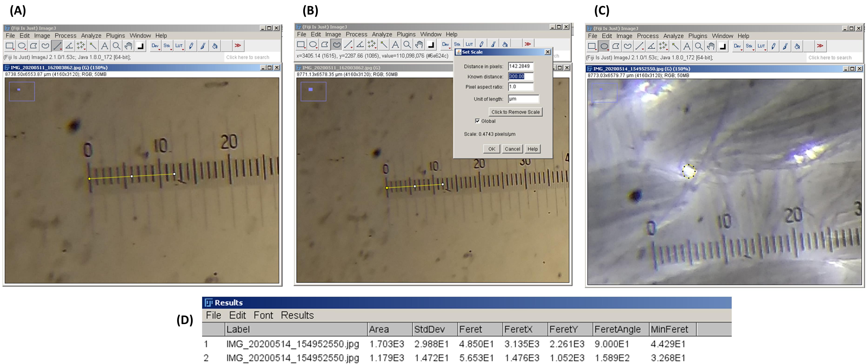This screenshot has width=868, height=364.
Task: Open the LUT dropdown in panel A toolbar
Action: point(179,46)
